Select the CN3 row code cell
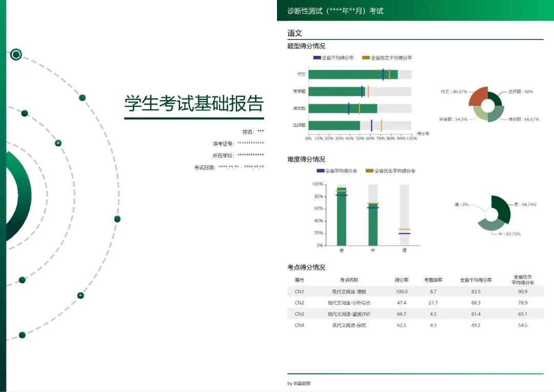The width and height of the screenshot is (554, 392). [x=299, y=314]
